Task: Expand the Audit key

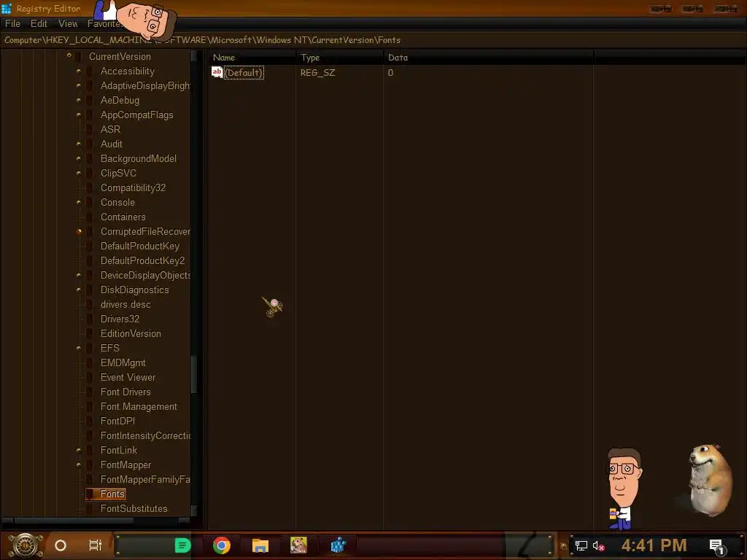Action: click(79, 144)
